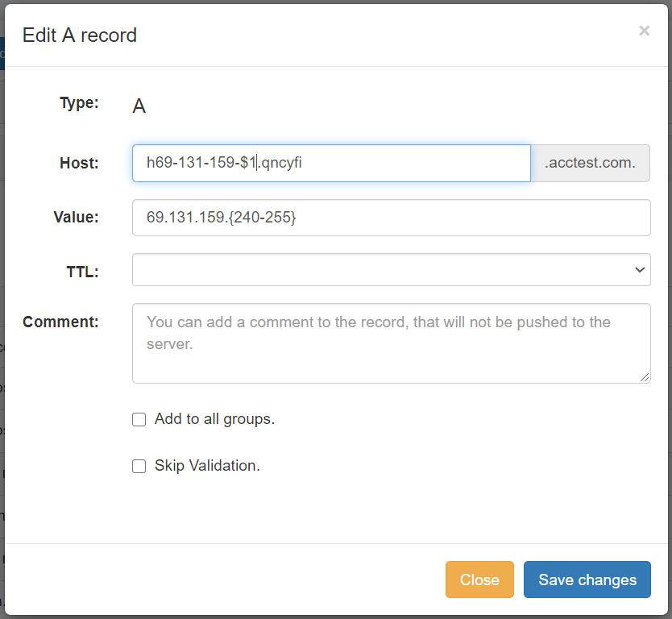Click the Comment field label

pyautogui.click(x=60, y=322)
